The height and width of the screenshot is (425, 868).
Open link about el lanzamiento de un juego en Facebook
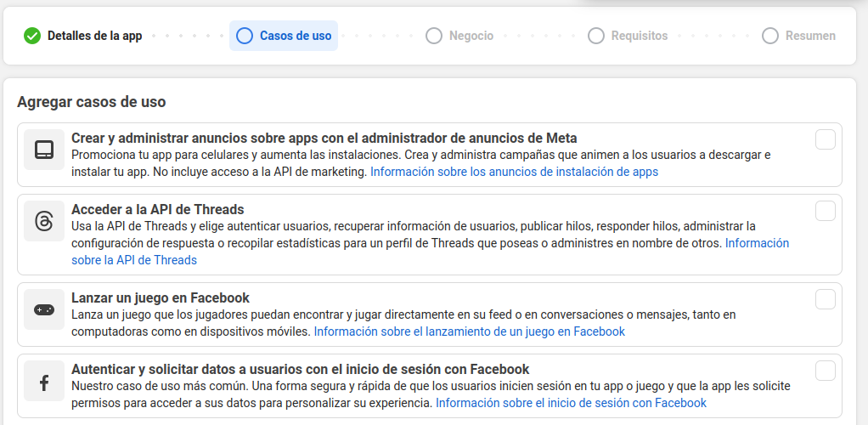[x=470, y=331]
